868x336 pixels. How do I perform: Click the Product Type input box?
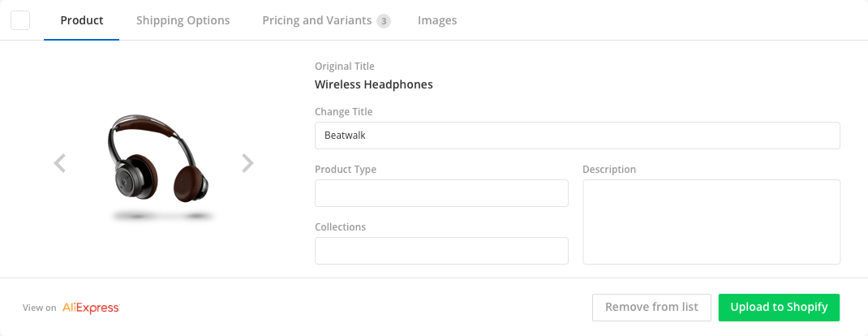[441, 193]
